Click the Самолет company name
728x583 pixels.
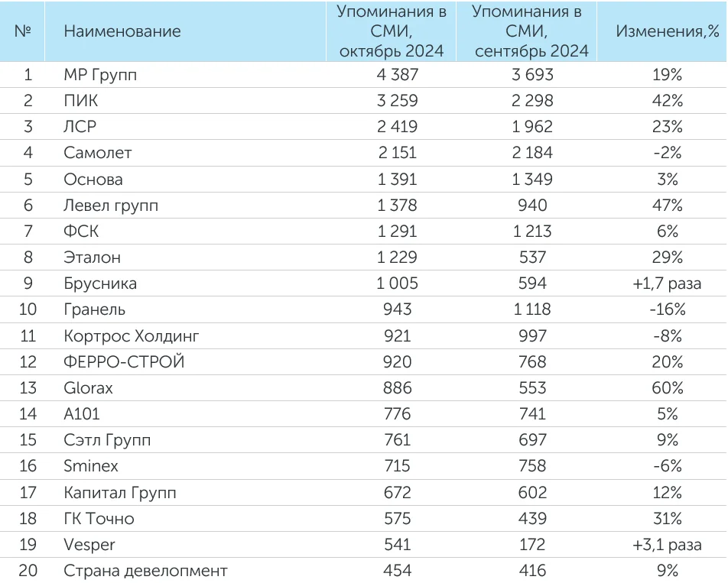98,153
